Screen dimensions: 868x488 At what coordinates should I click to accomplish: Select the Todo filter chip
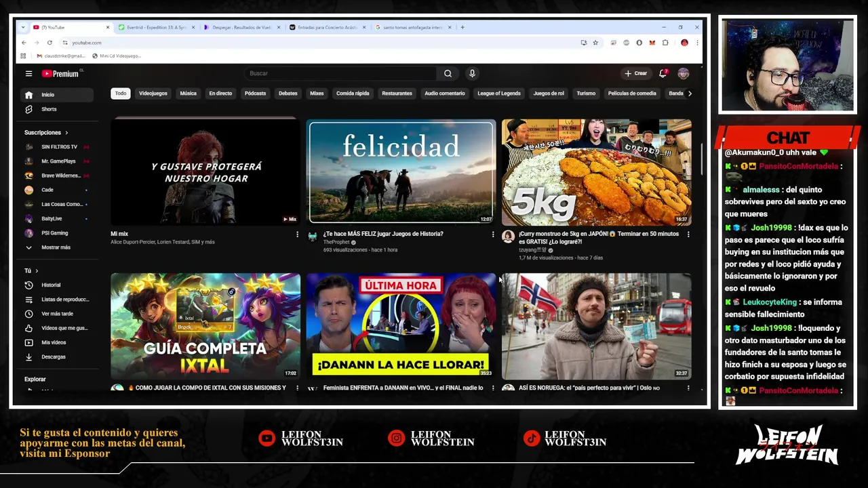tap(120, 94)
